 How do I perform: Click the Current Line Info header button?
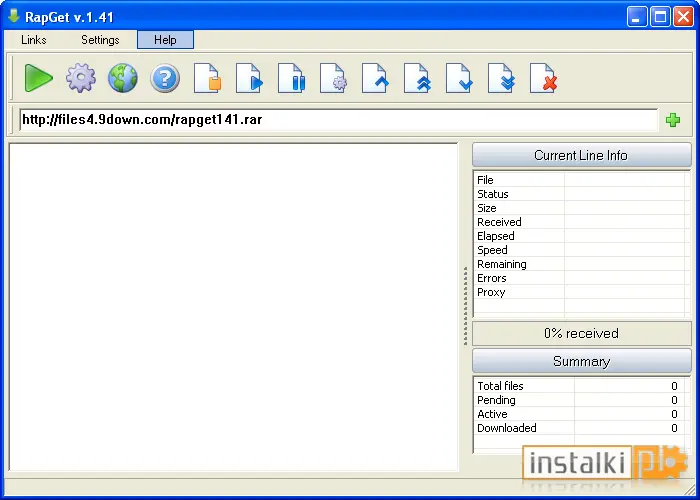(x=581, y=155)
